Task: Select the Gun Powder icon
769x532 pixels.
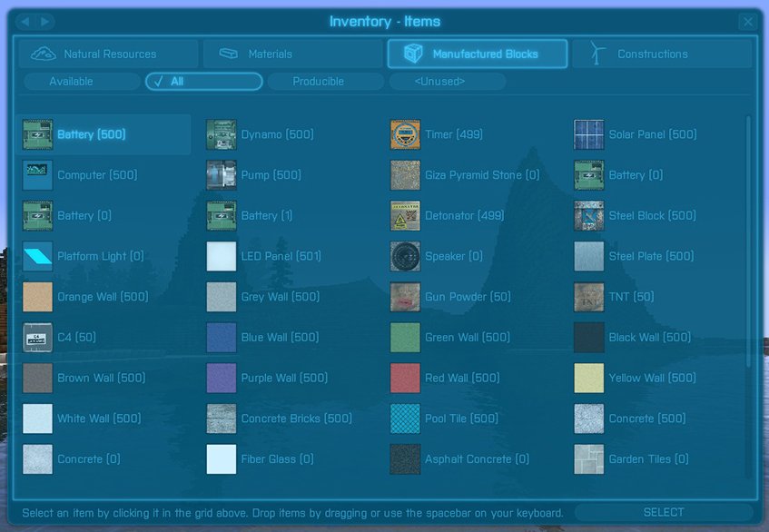Action: 405,297
